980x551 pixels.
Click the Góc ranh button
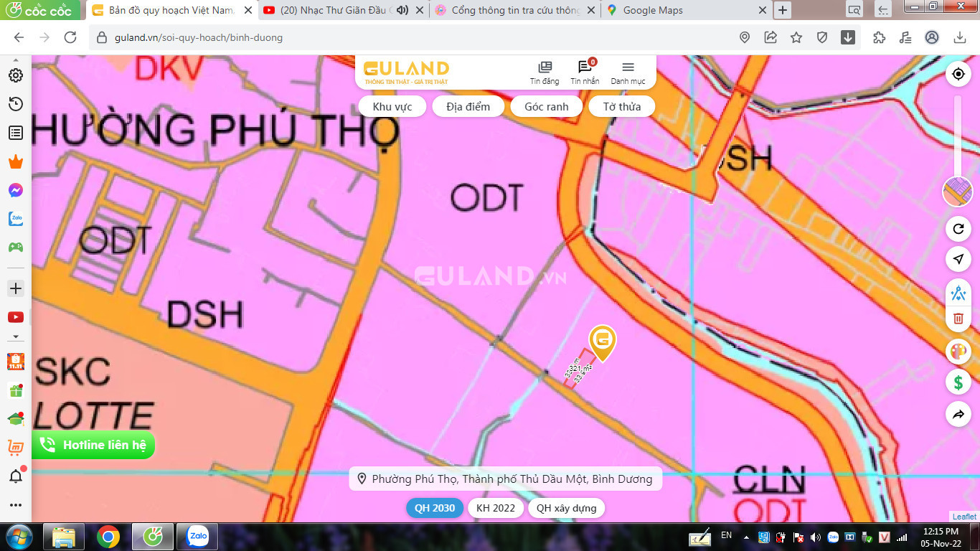pos(546,107)
